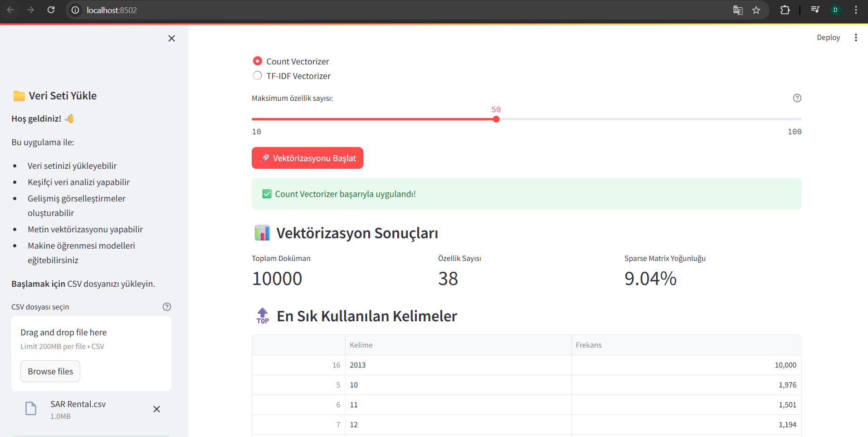Select the TF-IDF Vectorizer option
Image resolution: width=868 pixels, height=437 pixels.
(x=257, y=75)
